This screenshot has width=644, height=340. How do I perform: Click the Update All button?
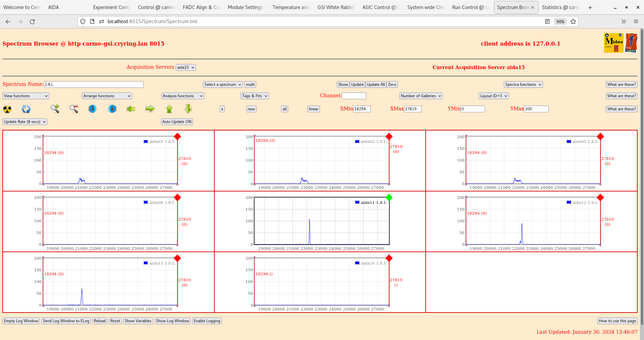[x=375, y=84]
